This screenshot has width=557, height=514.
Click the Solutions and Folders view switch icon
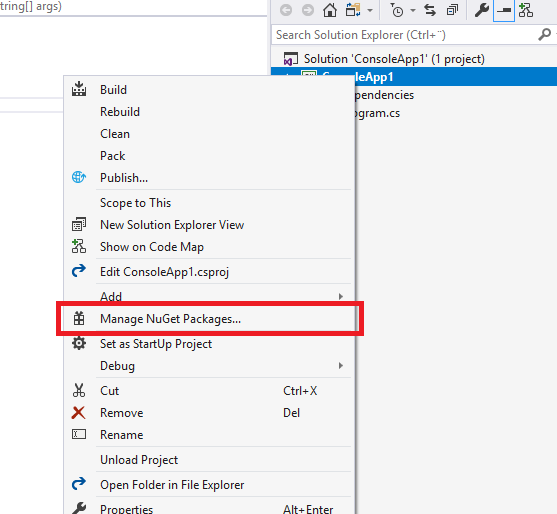(353, 10)
